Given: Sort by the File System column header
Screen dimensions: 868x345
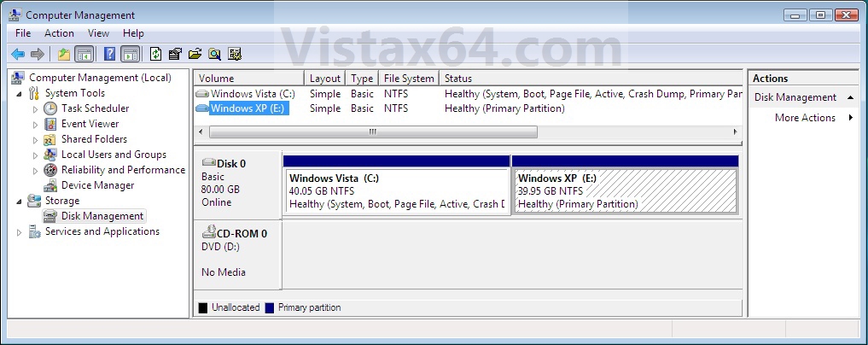Looking at the screenshot, I should click(409, 78).
